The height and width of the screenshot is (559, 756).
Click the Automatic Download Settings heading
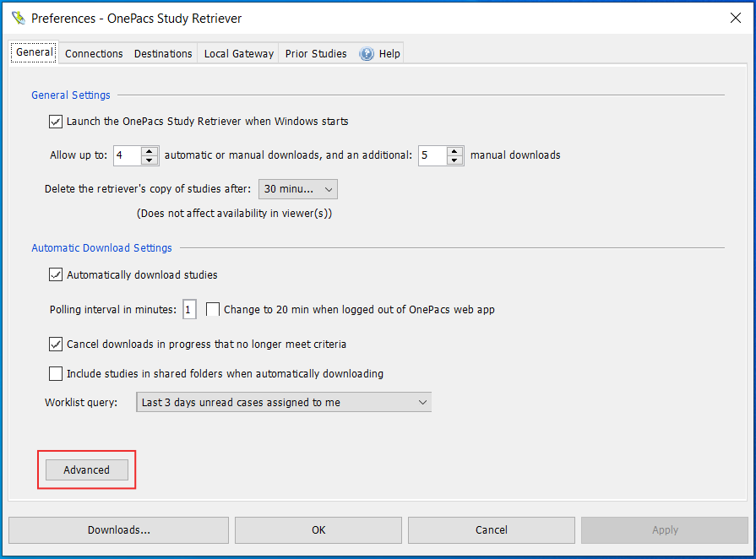tap(101, 247)
